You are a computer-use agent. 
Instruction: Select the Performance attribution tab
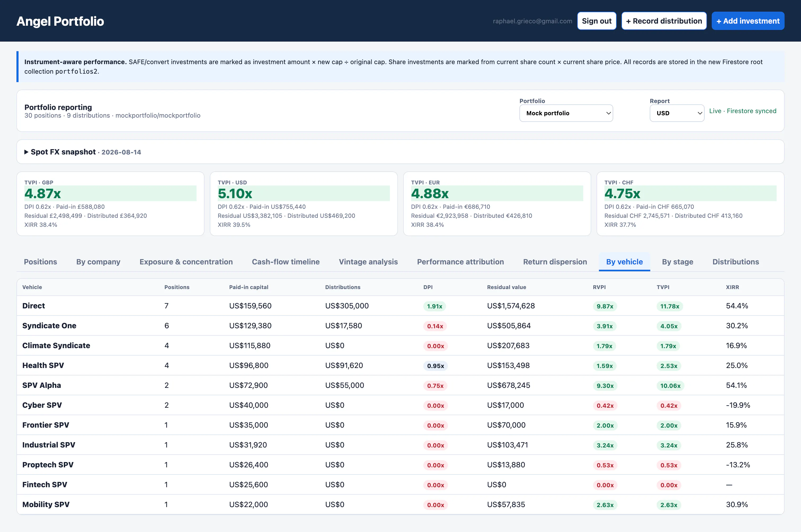[460, 261]
